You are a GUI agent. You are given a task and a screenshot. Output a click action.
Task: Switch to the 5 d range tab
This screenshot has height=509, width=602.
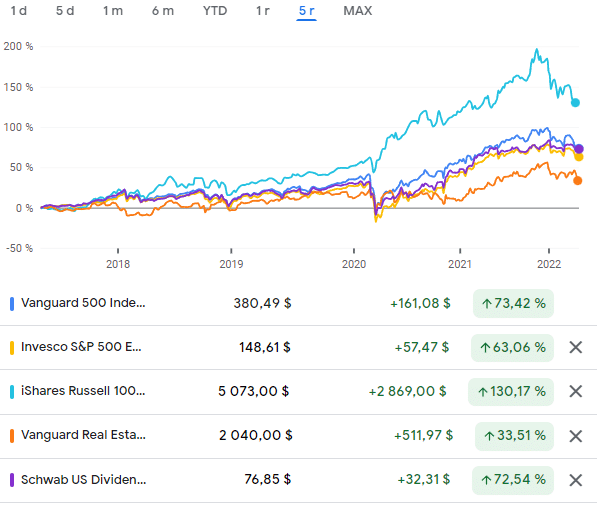pyautogui.click(x=65, y=11)
